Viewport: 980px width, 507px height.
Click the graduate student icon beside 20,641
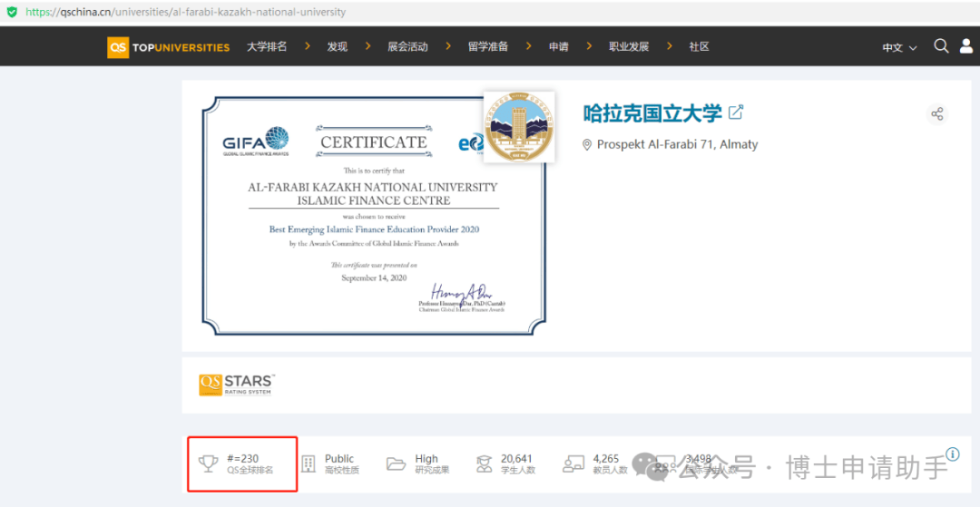tap(485, 463)
